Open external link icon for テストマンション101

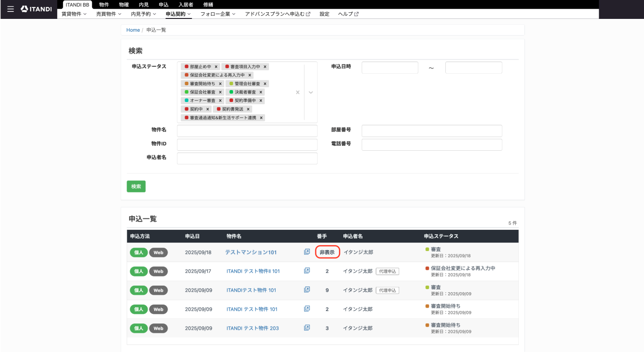(x=307, y=252)
